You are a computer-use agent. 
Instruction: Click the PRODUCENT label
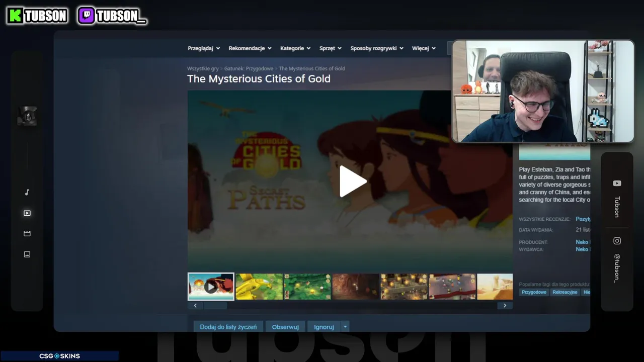pyautogui.click(x=533, y=242)
